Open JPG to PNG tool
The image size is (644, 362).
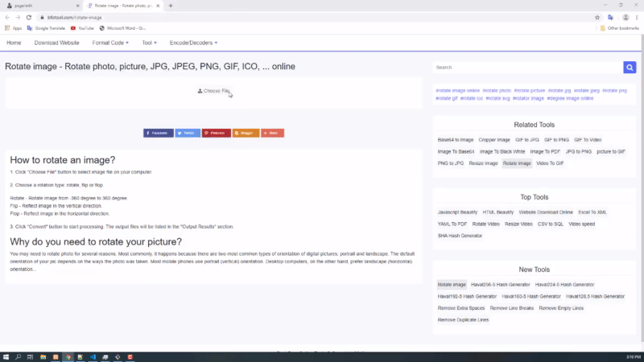click(x=579, y=152)
